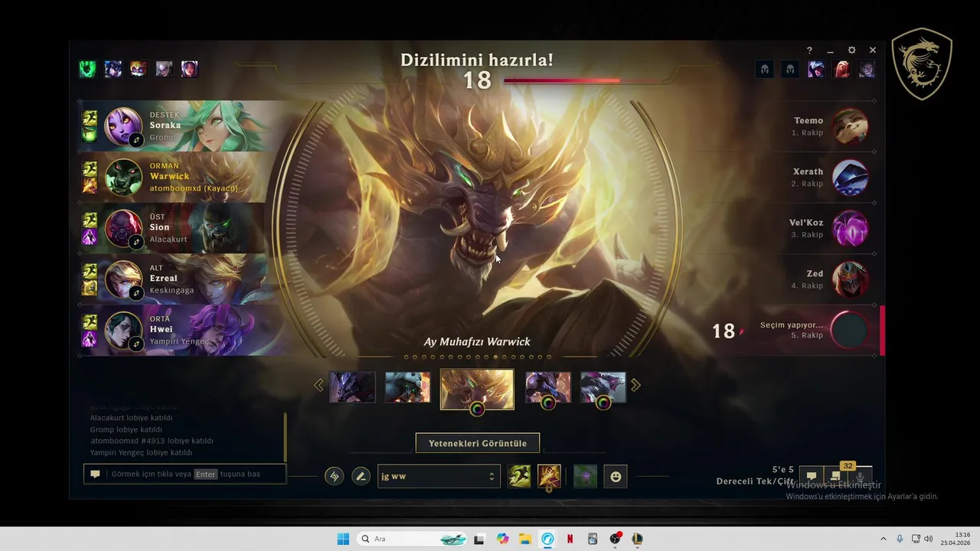Screen dimensions: 980x551
Task: Open volume control in system tray
Action: 928,539
